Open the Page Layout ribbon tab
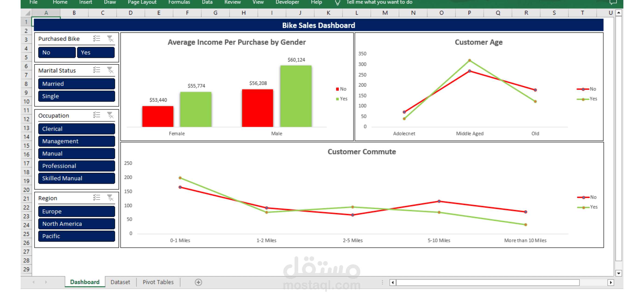 tap(142, 2)
